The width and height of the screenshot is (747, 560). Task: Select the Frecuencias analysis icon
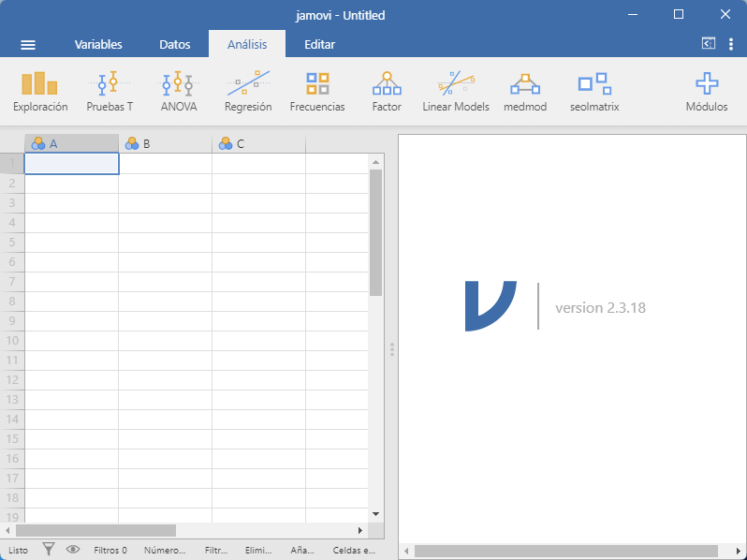pos(317,93)
